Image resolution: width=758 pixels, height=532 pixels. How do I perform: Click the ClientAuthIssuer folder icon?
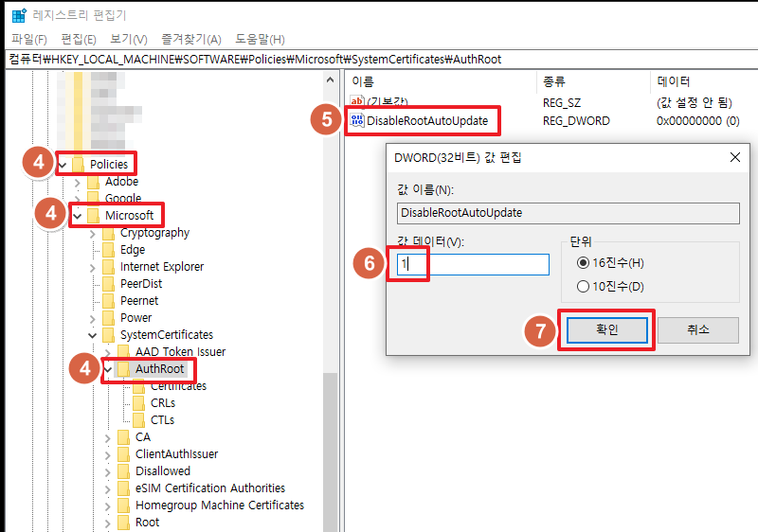124,454
